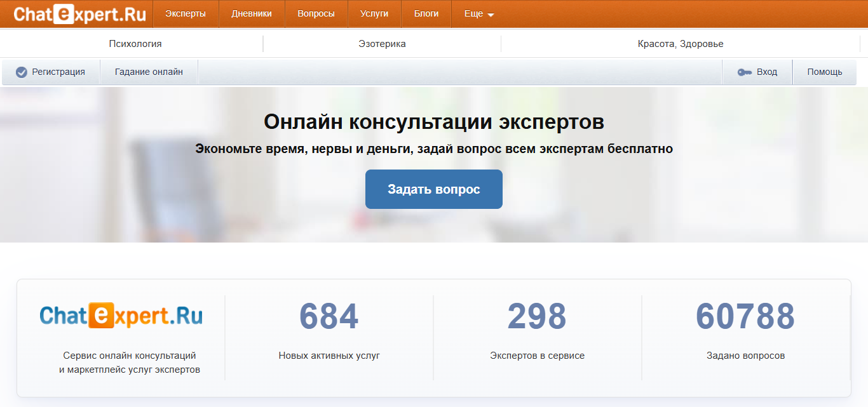Click the 60788 questions count
The height and width of the screenshot is (407, 868).
click(745, 316)
